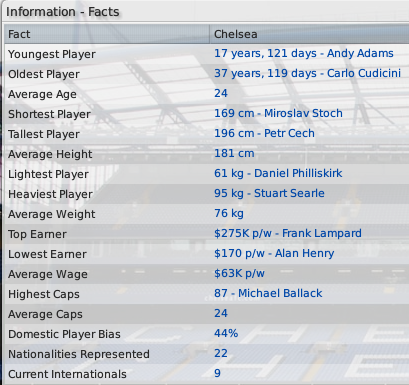Screen dimensions: 409x385
Task: Select the Domestic Player Bias 44% value
Action: click(x=226, y=333)
